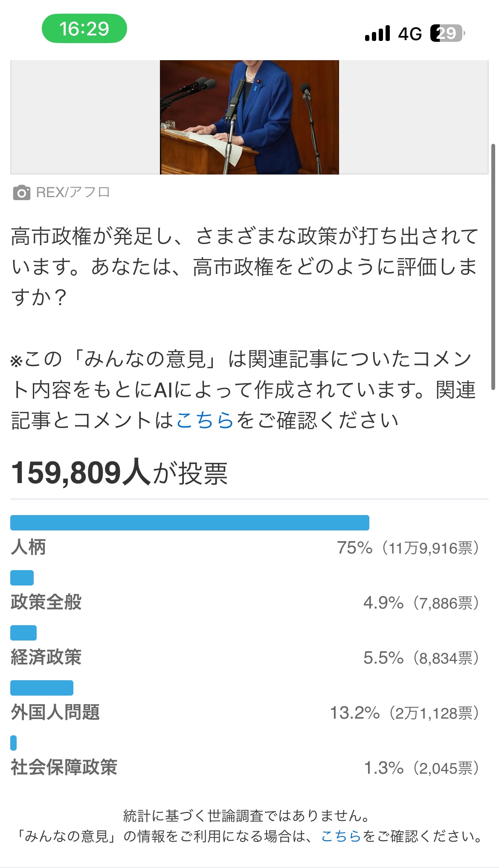Select the 人柄 poll result bar
499x868 pixels.
pos(190,523)
